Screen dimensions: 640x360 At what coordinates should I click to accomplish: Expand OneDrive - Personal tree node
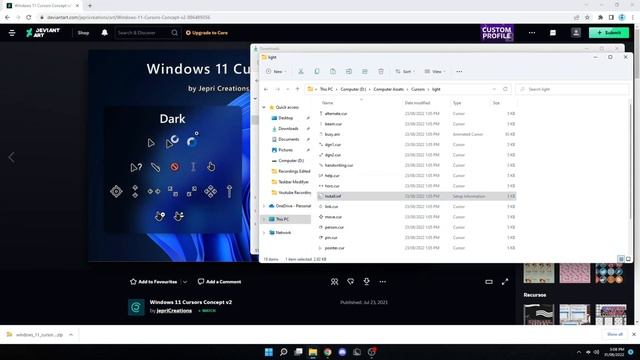[x=264, y=206]
